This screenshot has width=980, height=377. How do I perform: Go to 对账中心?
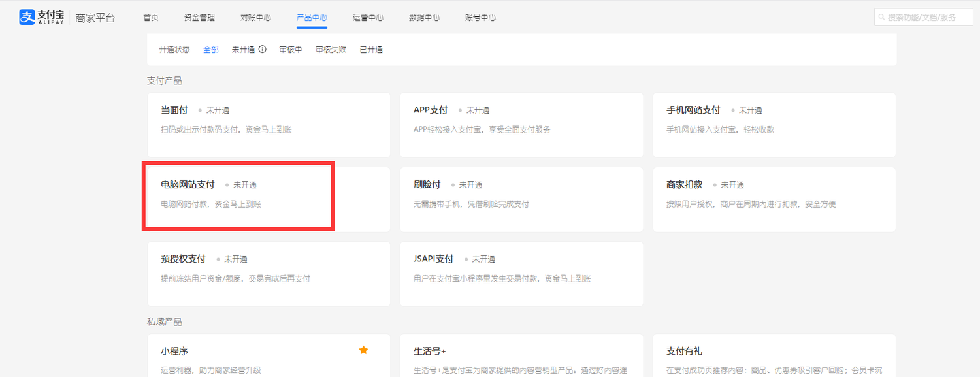255,18
